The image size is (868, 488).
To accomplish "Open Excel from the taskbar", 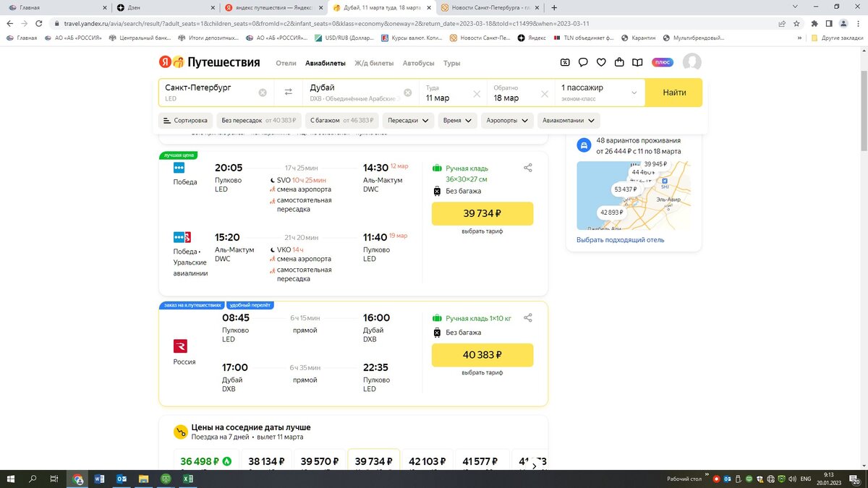I will tap(187, 479).
